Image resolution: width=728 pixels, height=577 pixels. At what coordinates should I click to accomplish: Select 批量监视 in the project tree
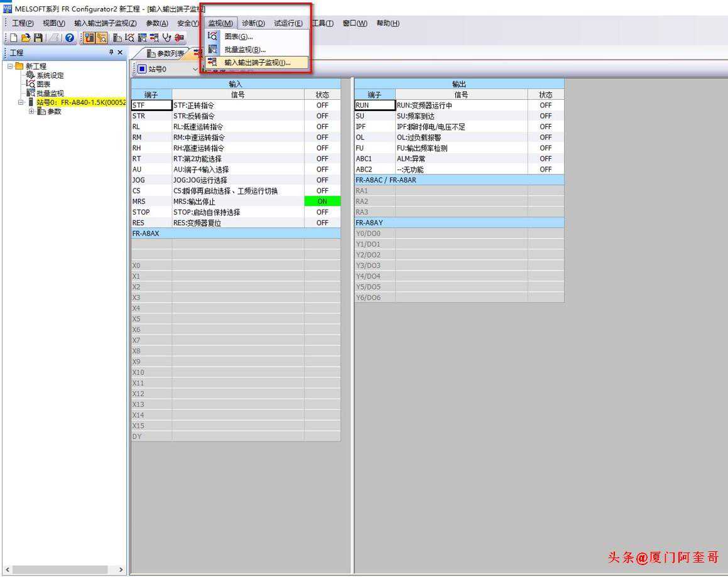click(49, 94)
